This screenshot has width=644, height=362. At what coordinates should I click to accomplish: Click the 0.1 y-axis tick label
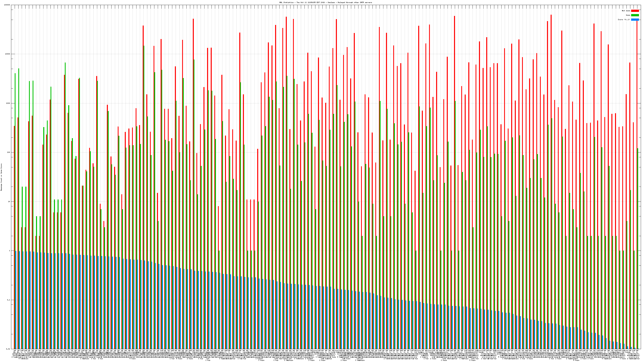click(9, 300)
